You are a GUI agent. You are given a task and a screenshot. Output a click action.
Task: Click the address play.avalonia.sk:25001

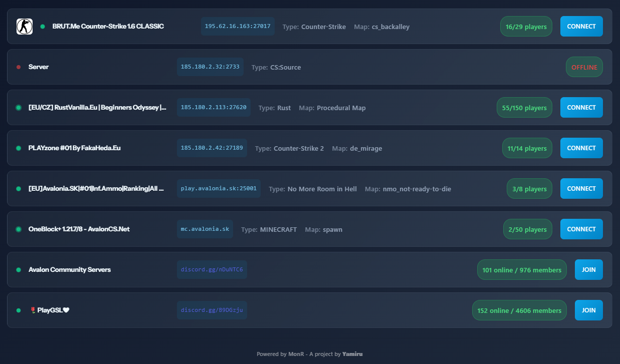(219, 189)
